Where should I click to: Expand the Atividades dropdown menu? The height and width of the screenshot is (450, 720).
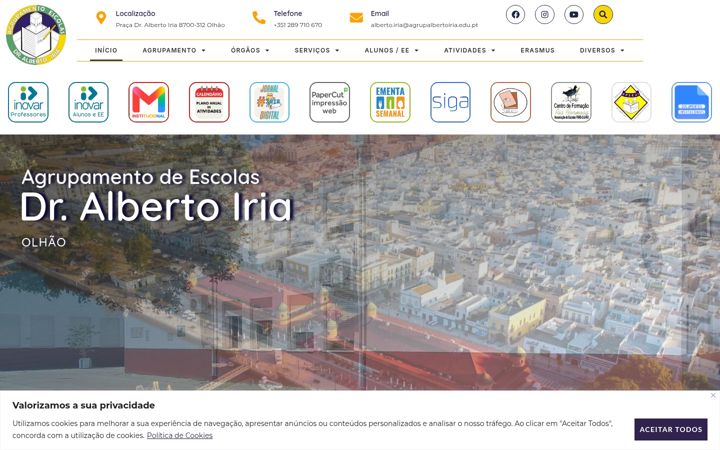pos(470,50)
